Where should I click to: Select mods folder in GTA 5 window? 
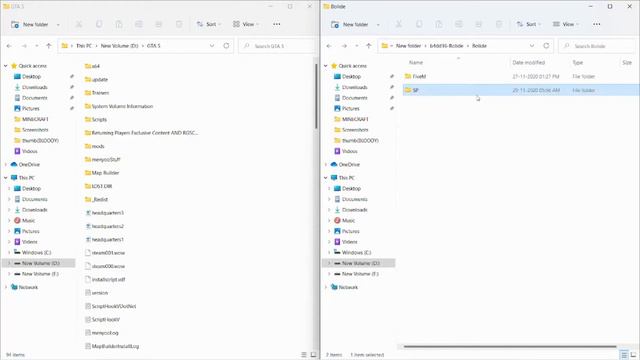tap(95, 146)
